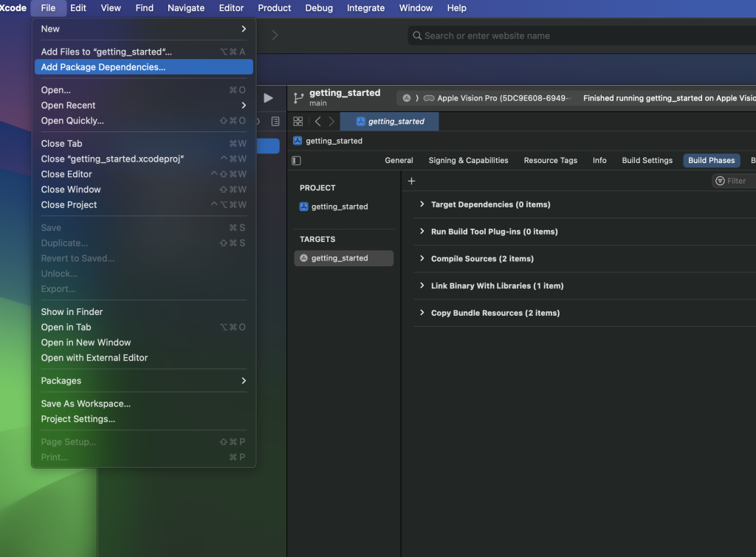Expand Copy Bundle Resources (2 items)
The width and height of the screenshot is (756, 557).
422,313
